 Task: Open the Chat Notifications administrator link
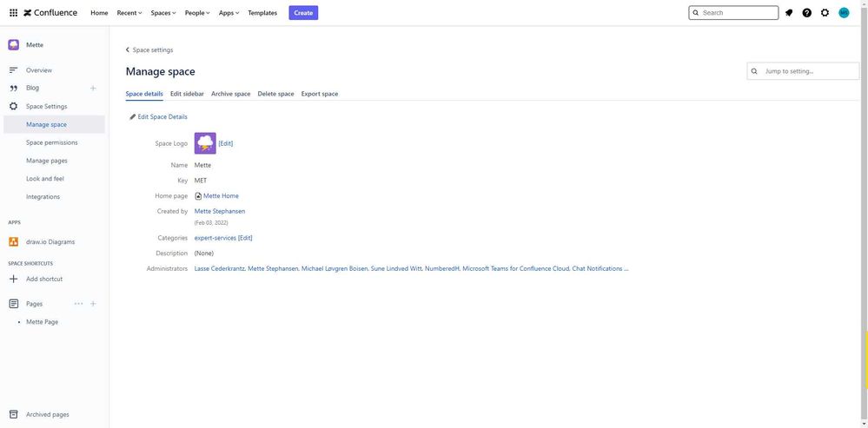tap(597, 269)
